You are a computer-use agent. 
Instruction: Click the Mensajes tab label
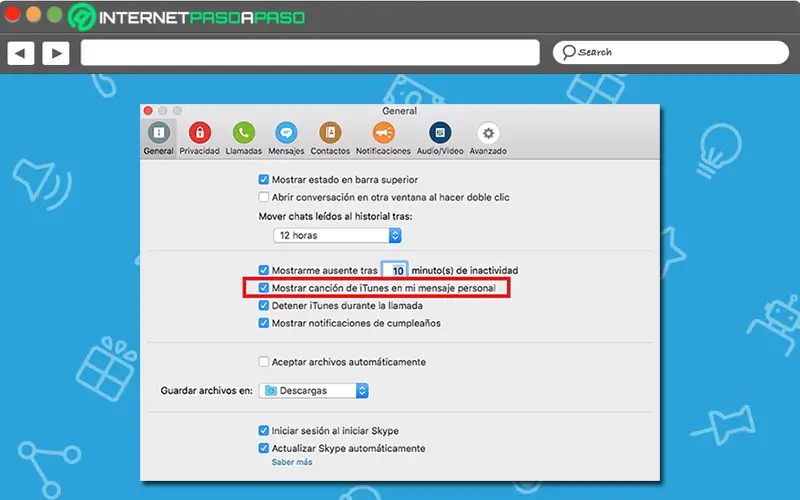point(286,151)
